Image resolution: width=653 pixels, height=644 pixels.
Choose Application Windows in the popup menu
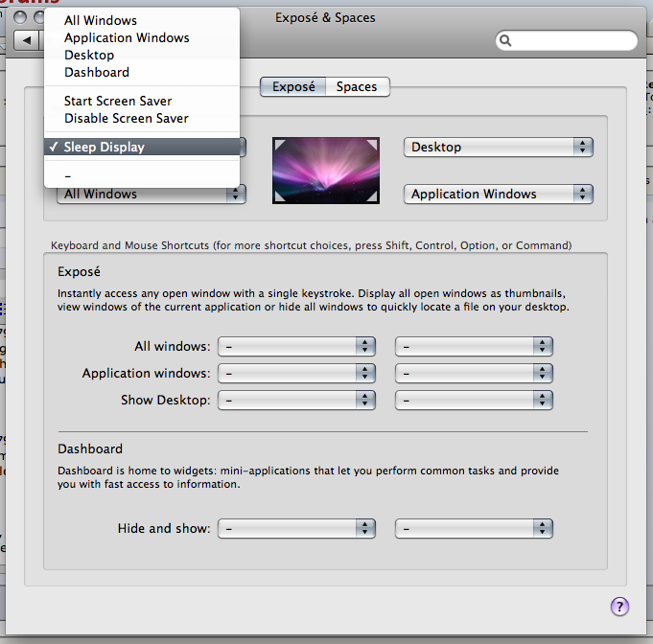(x=142, y=38)
